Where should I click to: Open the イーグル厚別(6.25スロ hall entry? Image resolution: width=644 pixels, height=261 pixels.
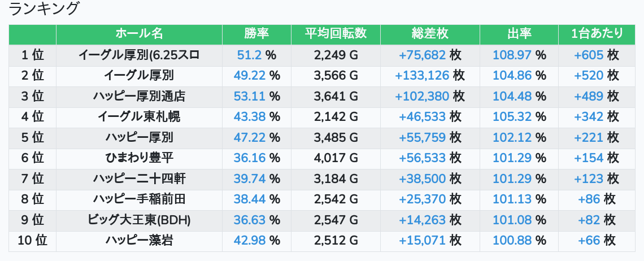tap(139, 55)
